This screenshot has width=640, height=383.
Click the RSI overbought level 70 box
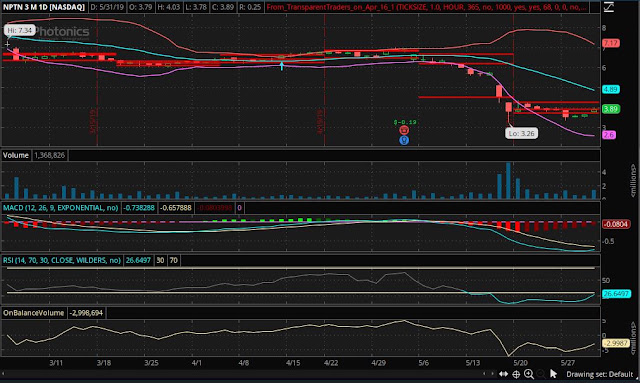point(173,260)
